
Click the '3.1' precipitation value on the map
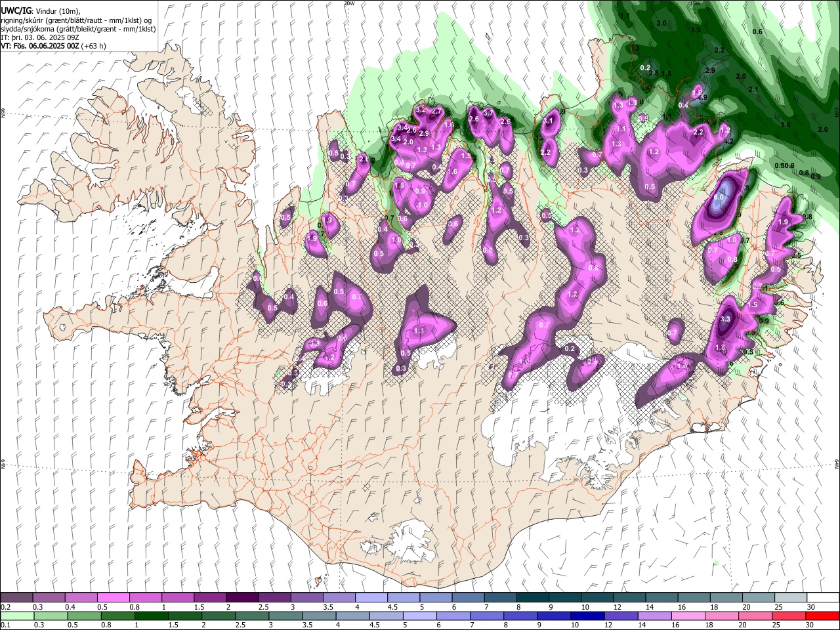point(549,121)
